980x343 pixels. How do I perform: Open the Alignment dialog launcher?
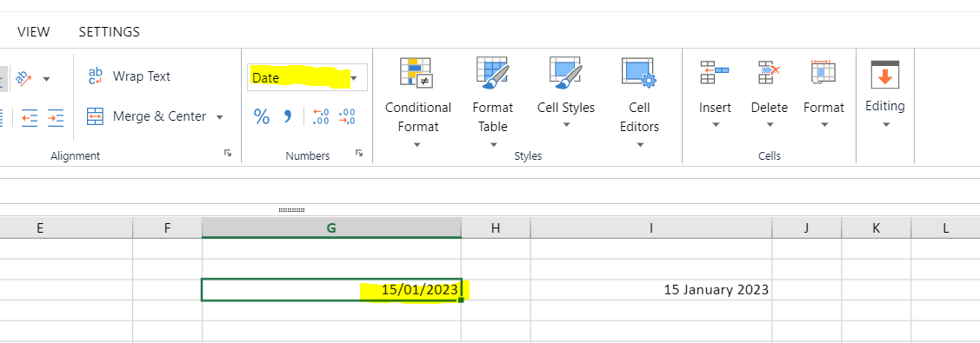[228, 153]
